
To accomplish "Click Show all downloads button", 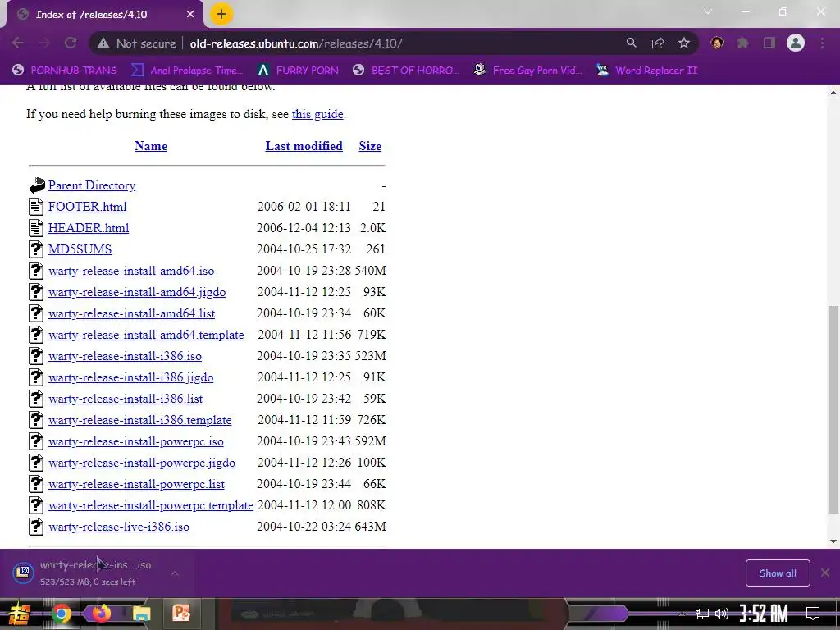I will click(778, 573).
